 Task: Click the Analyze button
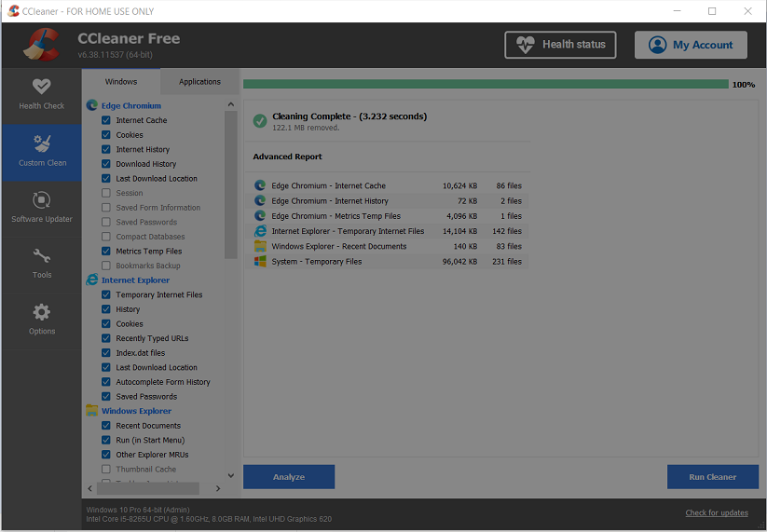[x=289, y=477]
